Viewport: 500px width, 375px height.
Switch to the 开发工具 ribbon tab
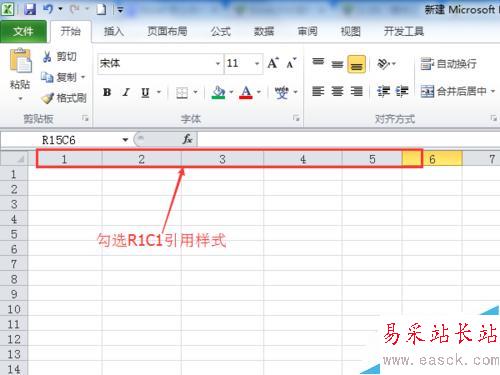[404, 32]
